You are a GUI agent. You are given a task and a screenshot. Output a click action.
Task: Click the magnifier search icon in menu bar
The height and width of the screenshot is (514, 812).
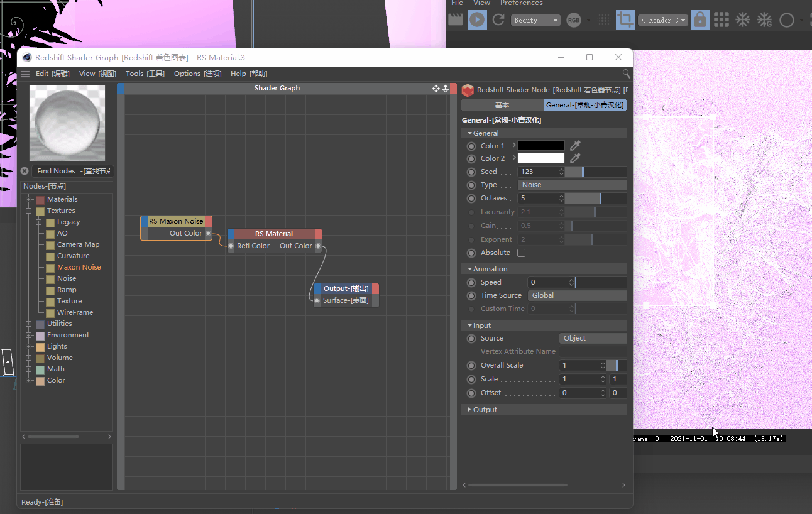[626, 74]
